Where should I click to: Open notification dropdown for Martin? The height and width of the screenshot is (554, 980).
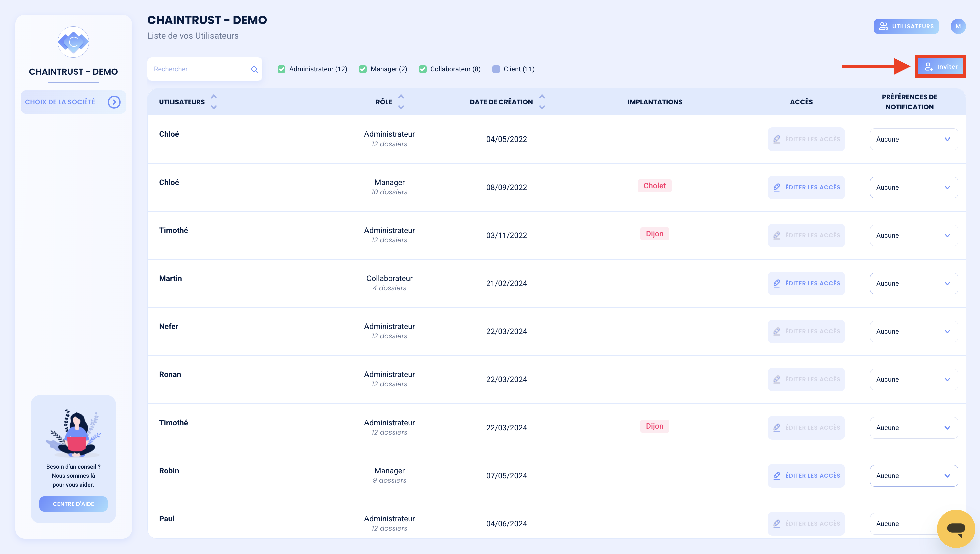click(914, 283)
